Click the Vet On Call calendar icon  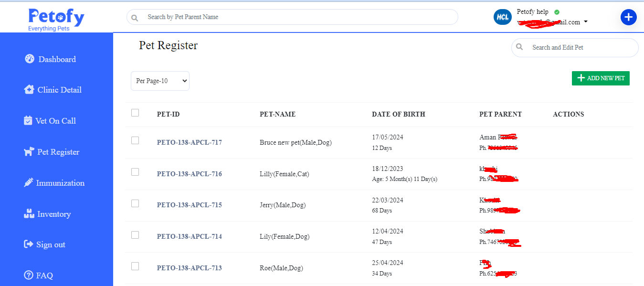tap(28, 121)
